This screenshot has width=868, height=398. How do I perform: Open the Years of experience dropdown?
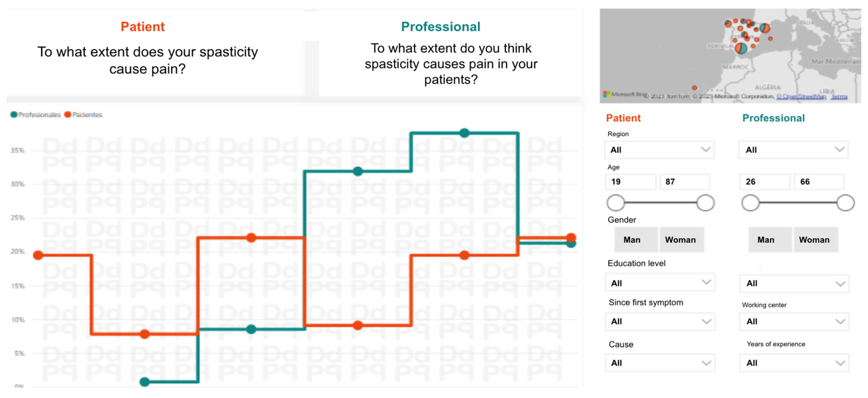point(794,363)
